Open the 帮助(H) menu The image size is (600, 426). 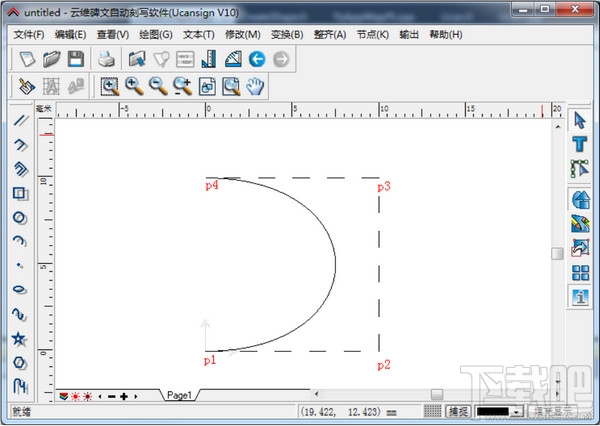tap(445, 34)
